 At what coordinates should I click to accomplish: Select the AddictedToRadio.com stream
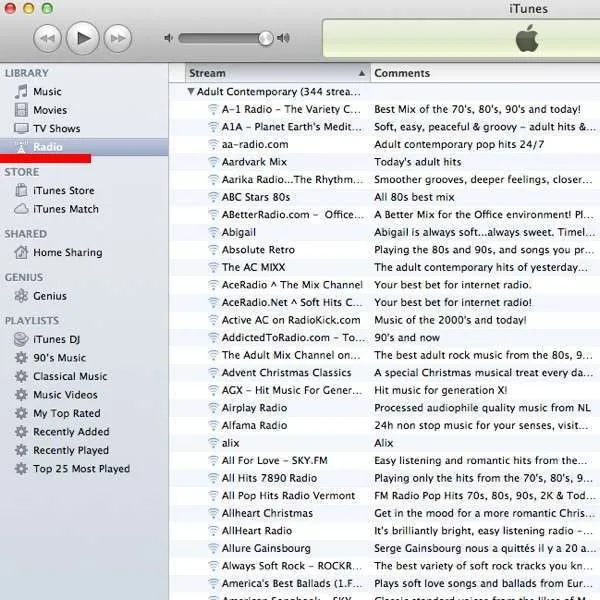(x=293, y=338)
